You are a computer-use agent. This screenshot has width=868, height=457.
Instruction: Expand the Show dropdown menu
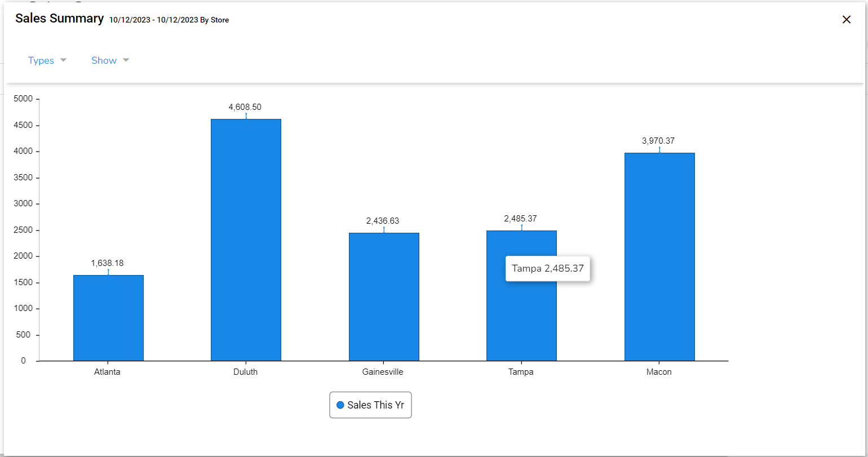click(110, 60)
